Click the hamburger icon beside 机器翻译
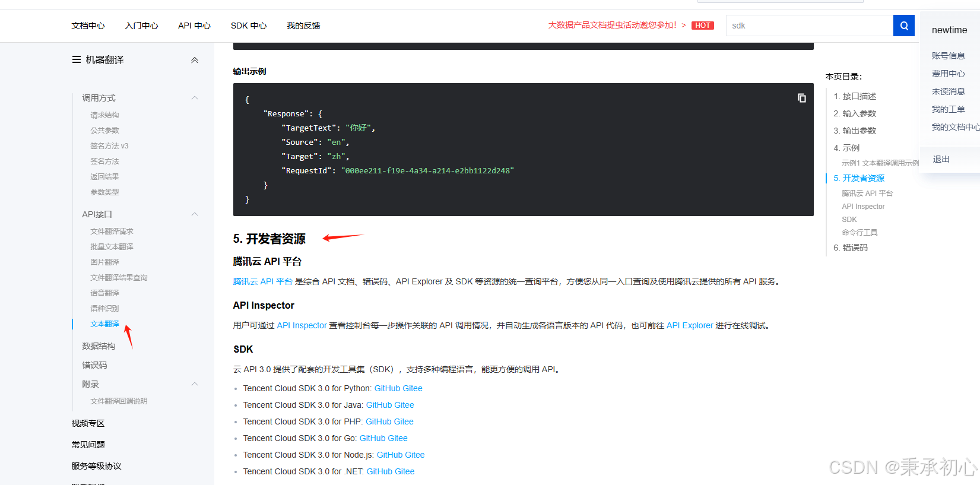Screen dimensions: 980x485 coord(77,59)
